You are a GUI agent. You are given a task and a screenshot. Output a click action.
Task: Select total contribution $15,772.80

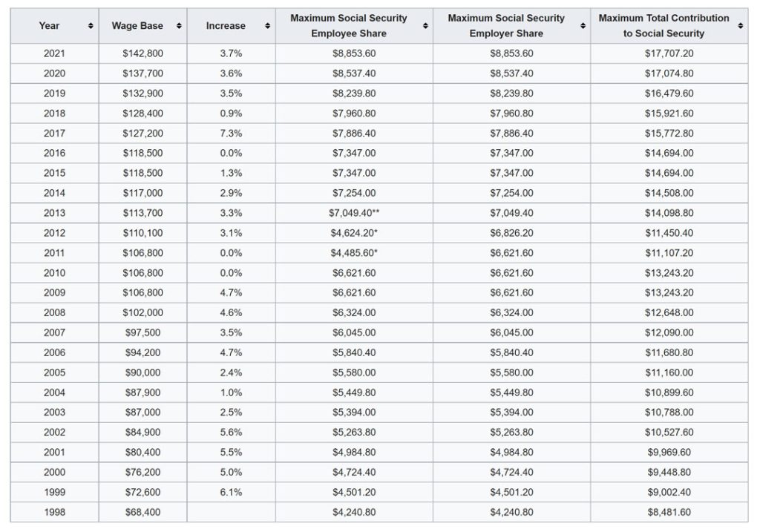pyautogui.click(x=669, y=134)
